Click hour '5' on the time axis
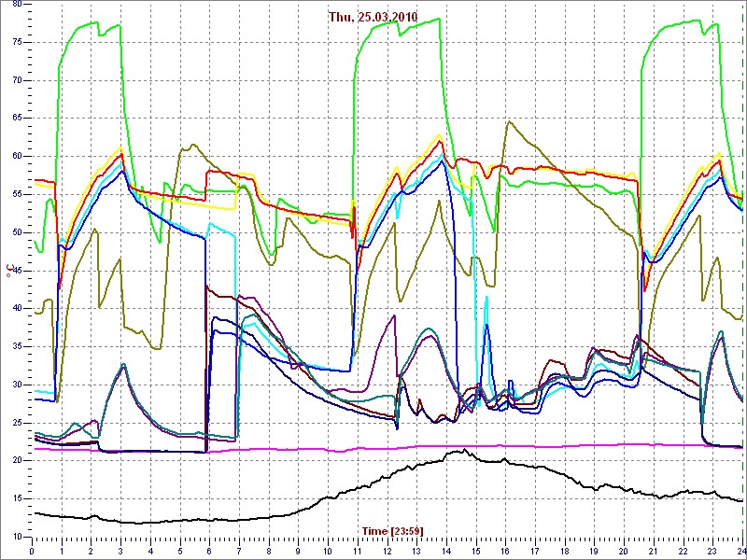Screen dimensions: 747x560 pos(180,551)
